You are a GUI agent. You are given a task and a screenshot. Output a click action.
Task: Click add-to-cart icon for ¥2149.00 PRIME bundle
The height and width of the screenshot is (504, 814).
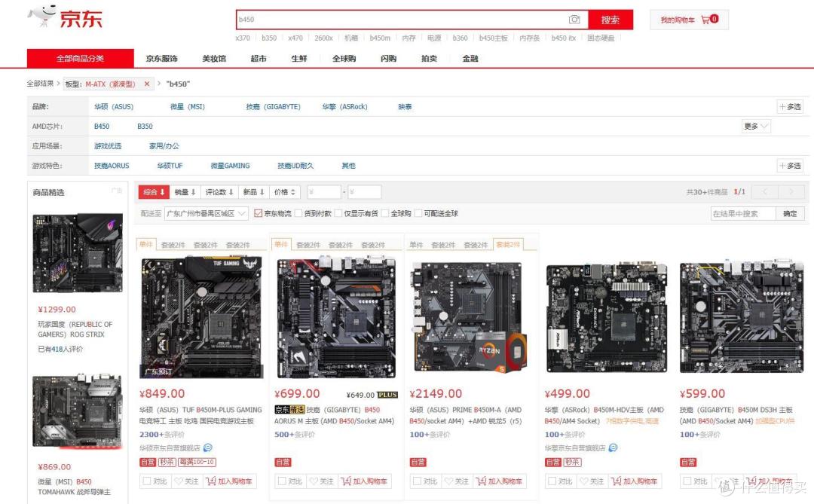click(481, 481)
